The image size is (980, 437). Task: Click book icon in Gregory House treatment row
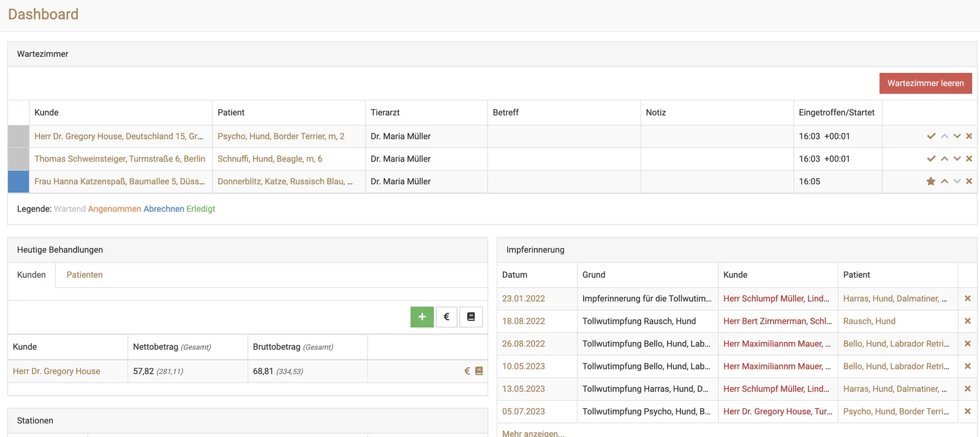point(479,372)
